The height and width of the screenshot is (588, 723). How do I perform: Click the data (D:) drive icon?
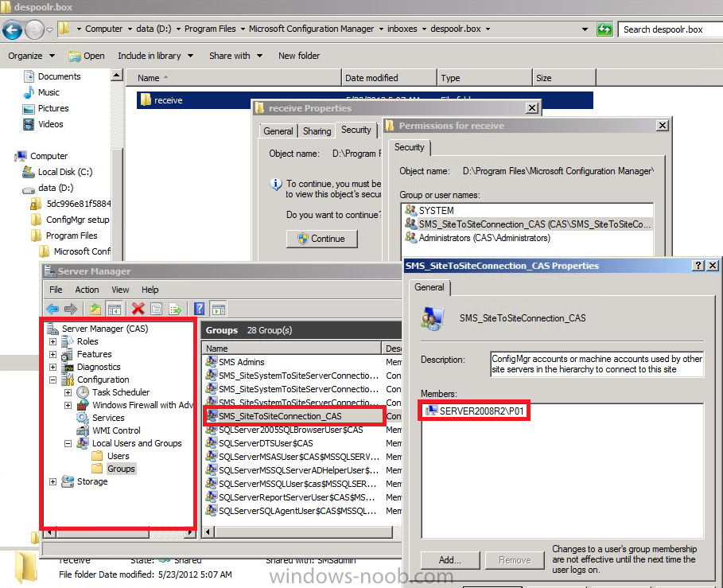pos(29,189)
